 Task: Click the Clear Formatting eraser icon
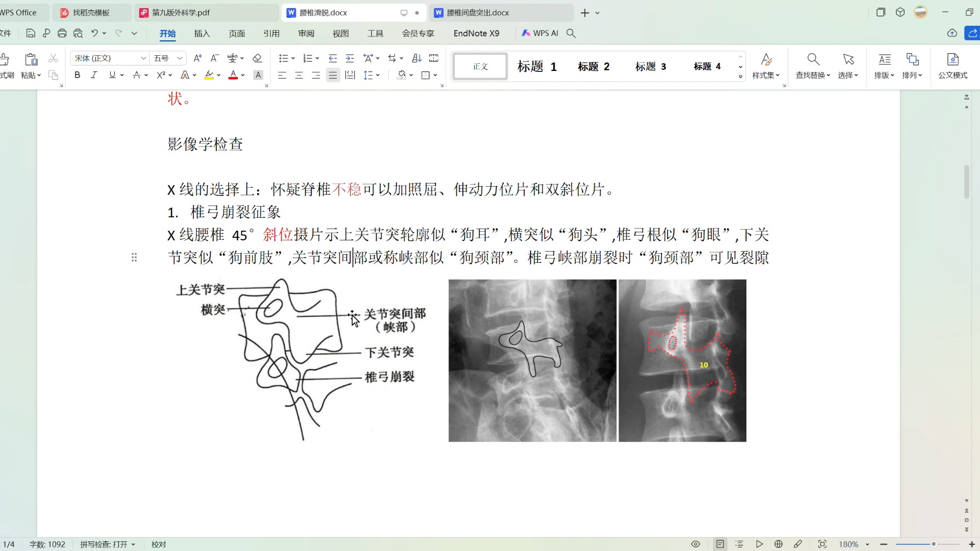tap(257, 58)
